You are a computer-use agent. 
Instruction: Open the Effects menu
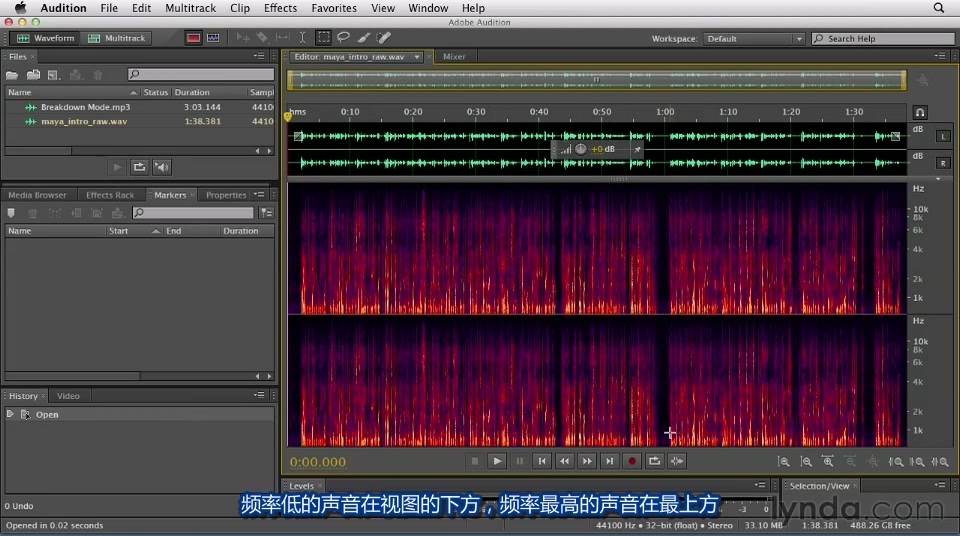280,8
